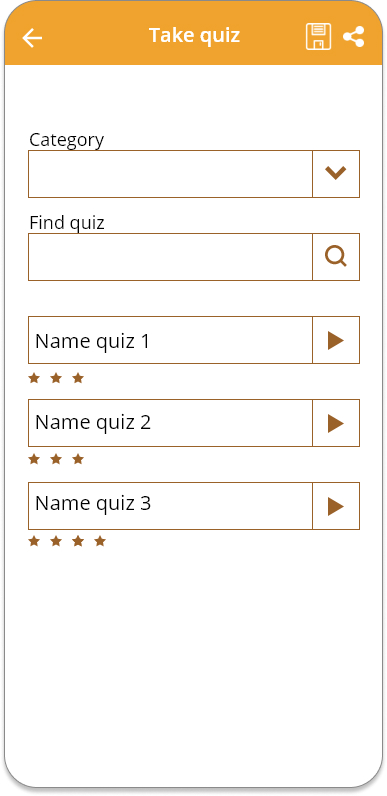Click the Take quiz header title
387x796 pixels.
pyautogui.click(x=194, y=36)
